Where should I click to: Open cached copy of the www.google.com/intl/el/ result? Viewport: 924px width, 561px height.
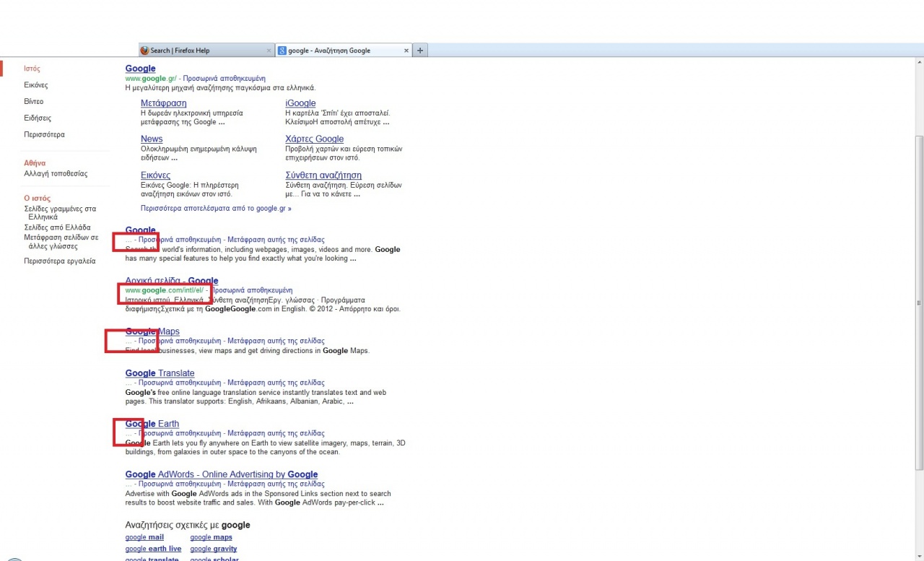(x=252, y=290)
